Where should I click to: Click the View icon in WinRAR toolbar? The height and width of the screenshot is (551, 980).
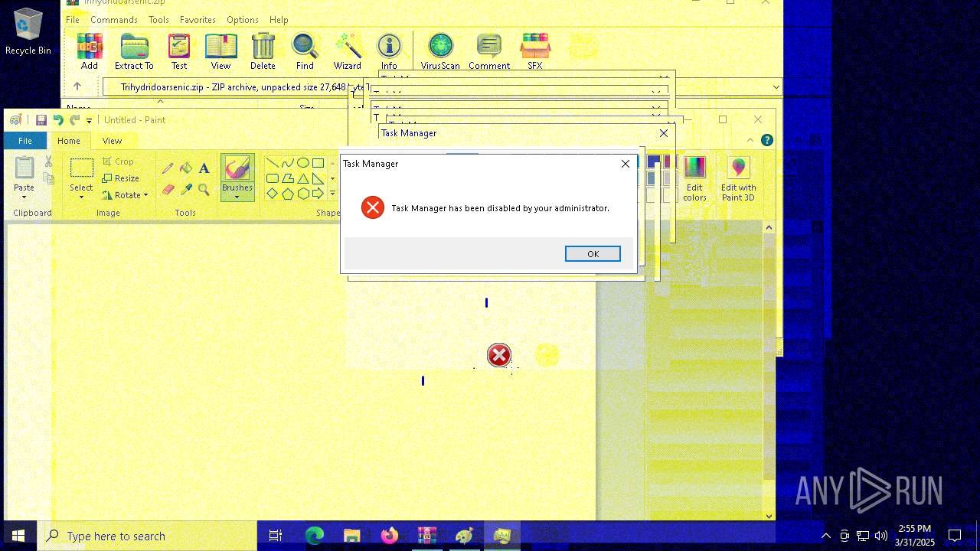click(220, 51)
